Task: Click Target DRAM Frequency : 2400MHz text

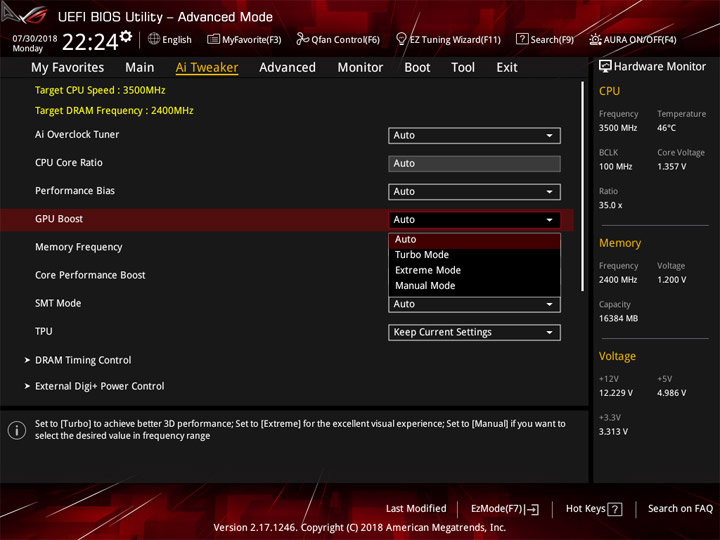Action: tap(114, 111)
